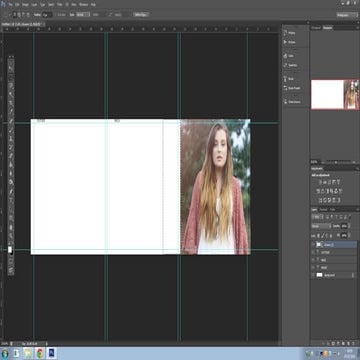The height and width of the screenshot is (360, 360).
Task: Click the open document tab
Action: pos(23,24)
